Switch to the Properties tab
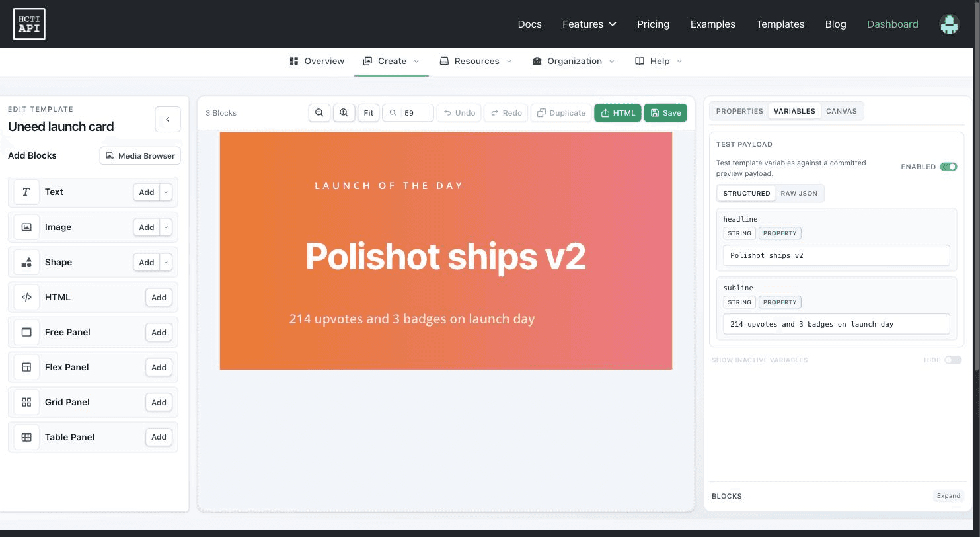Image resolution: width=980 pixels, height=537 pixels. pyautogui.click(x=739, y=111)
